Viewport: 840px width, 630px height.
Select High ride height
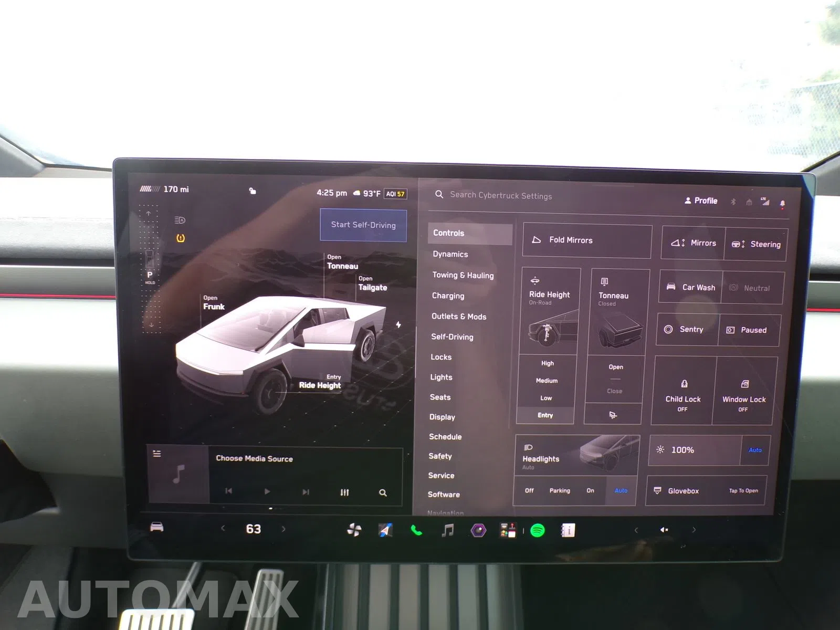coord(548,363)
